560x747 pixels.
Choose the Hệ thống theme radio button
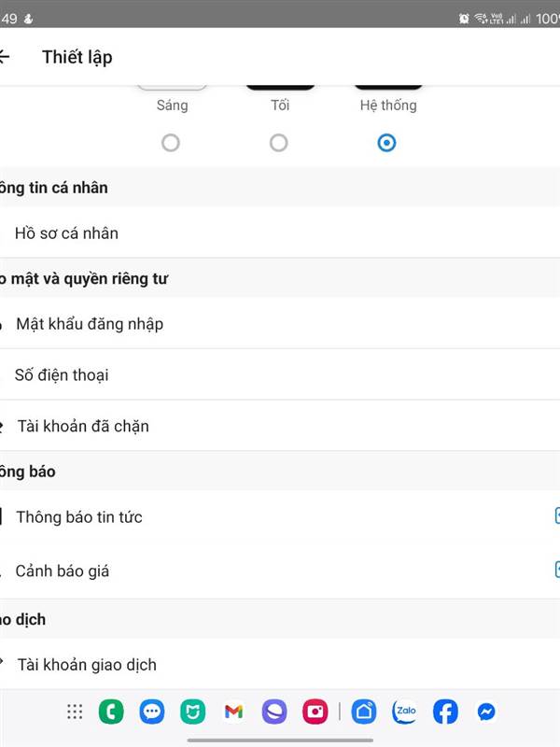tap(386, 143)
